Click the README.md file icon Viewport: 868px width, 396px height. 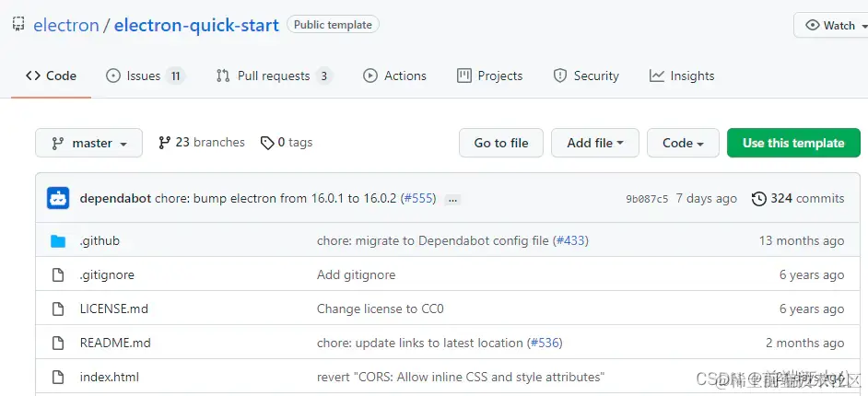coord(58,343)
